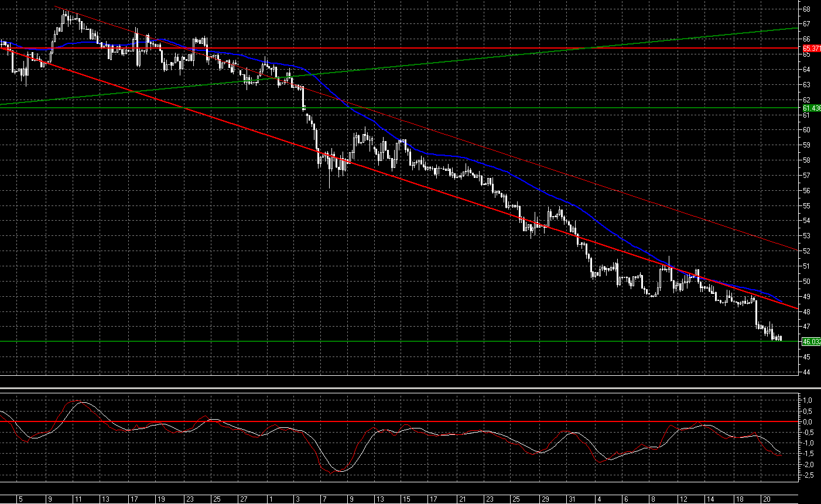Click the 0,0 label on oscillator axis
Screen dimensions: 821x504
click(807, 421)
